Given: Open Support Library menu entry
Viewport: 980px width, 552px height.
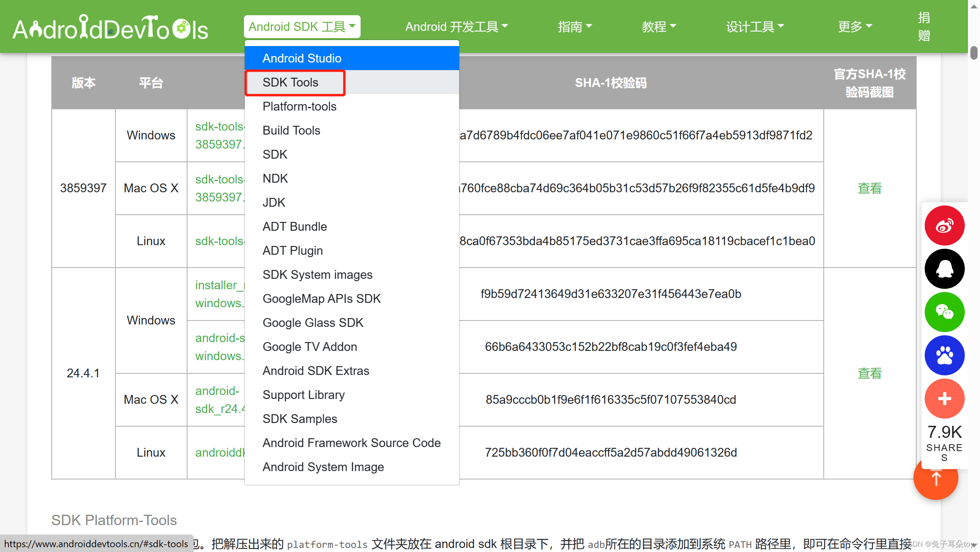Looking at the screenshot, I should pyautogui.click(x=352, y=395).
